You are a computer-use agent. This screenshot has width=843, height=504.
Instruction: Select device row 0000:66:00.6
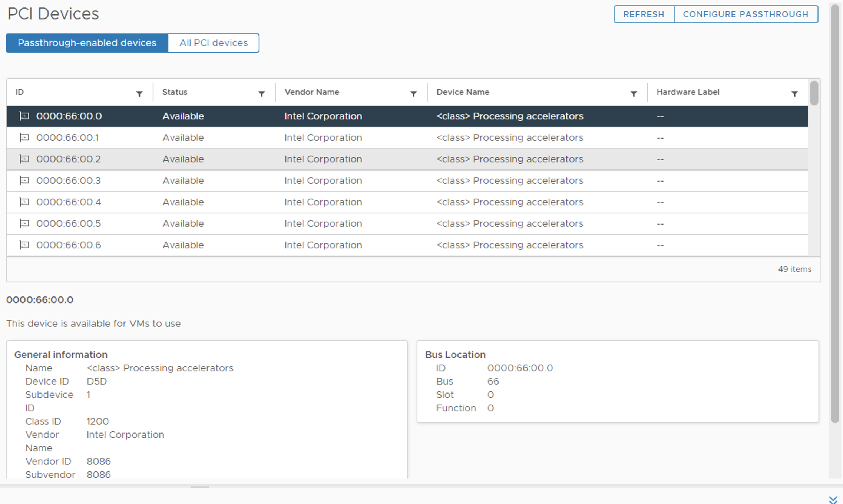(x=410, y=245)
